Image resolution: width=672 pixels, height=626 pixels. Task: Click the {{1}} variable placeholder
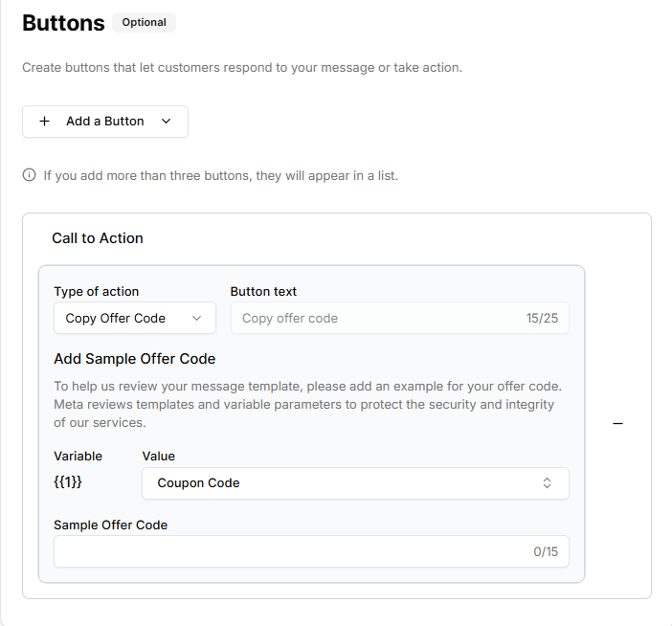pyautogui.click(x=68, y=482)
